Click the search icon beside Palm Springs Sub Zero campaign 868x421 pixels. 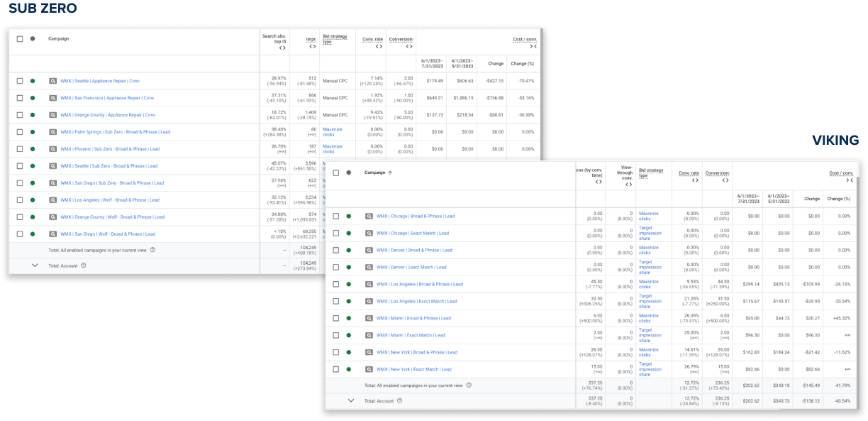tap(52, 132)
